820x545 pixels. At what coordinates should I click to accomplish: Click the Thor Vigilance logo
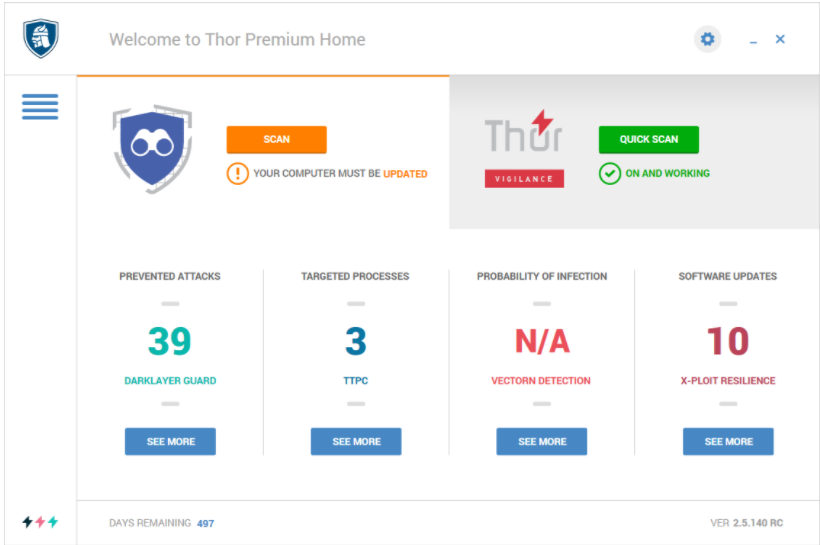[524, 149]
